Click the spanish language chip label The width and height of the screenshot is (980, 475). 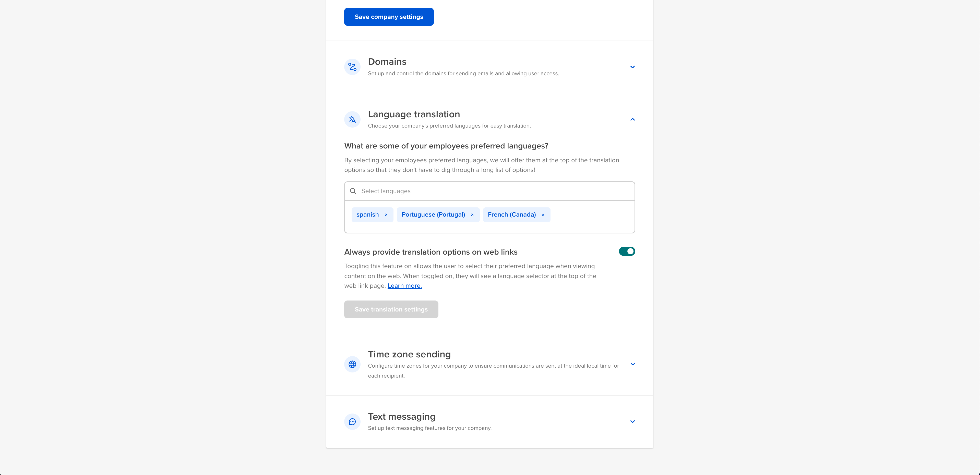[x=367, y=215]
